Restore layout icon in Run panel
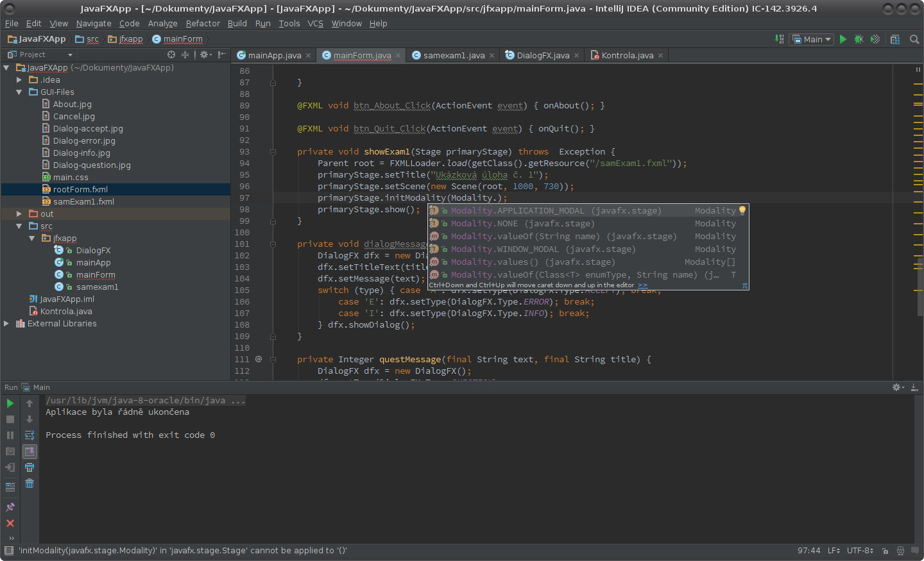This screenshot has height=561, width=924. click(x=10, y=487)
